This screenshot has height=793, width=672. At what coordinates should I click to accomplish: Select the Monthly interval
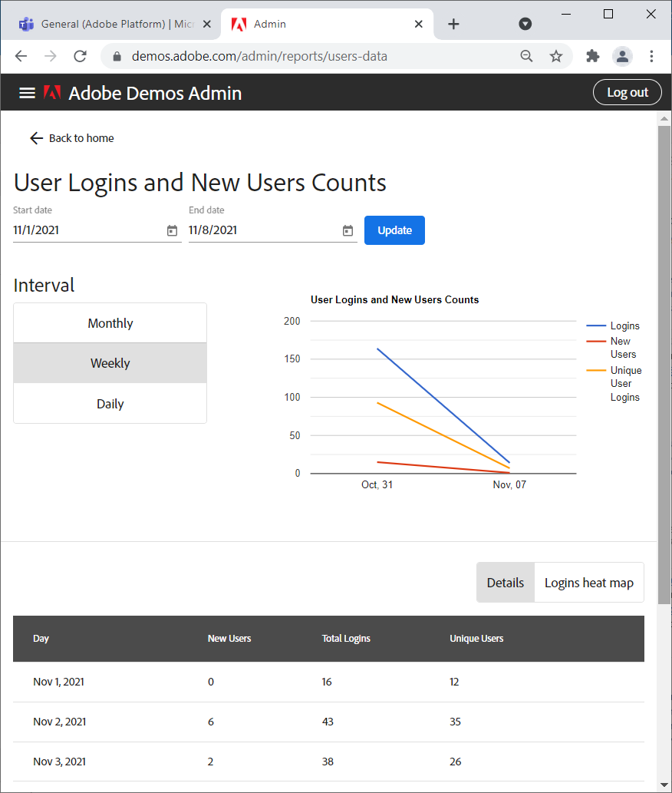tap(110, 323)
